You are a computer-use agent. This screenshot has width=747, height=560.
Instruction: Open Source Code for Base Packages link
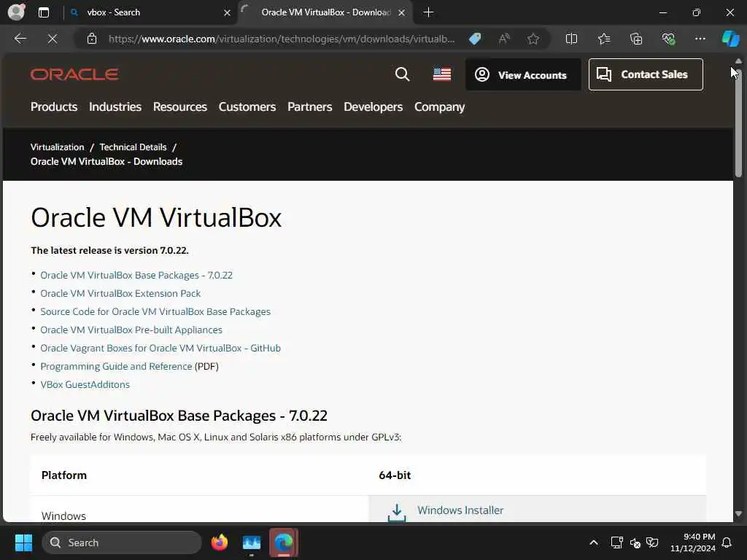[x=155, y=311]
